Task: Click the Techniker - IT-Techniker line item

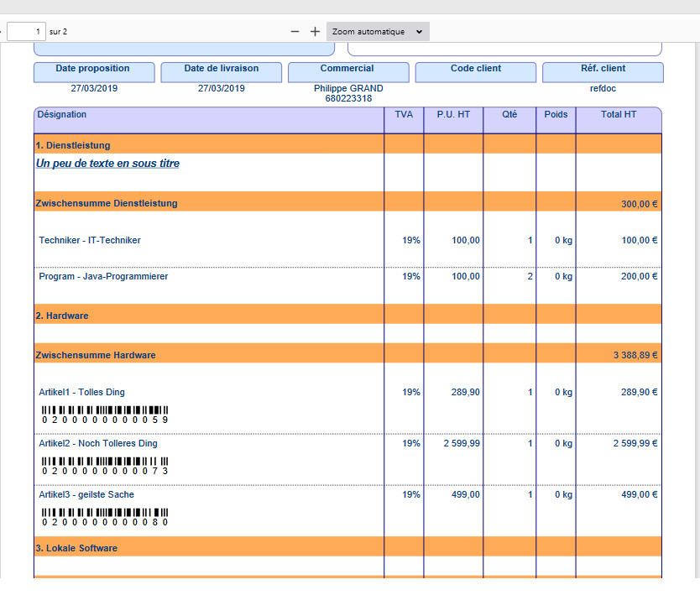Action: [90, 240]
